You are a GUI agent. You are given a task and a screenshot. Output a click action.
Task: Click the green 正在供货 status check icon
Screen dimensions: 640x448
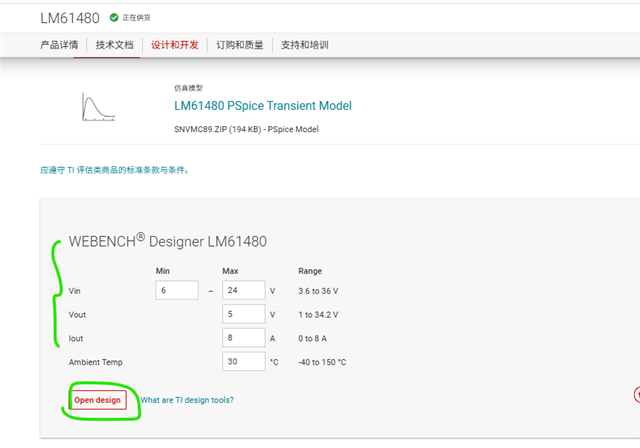[x=114, y=17]
